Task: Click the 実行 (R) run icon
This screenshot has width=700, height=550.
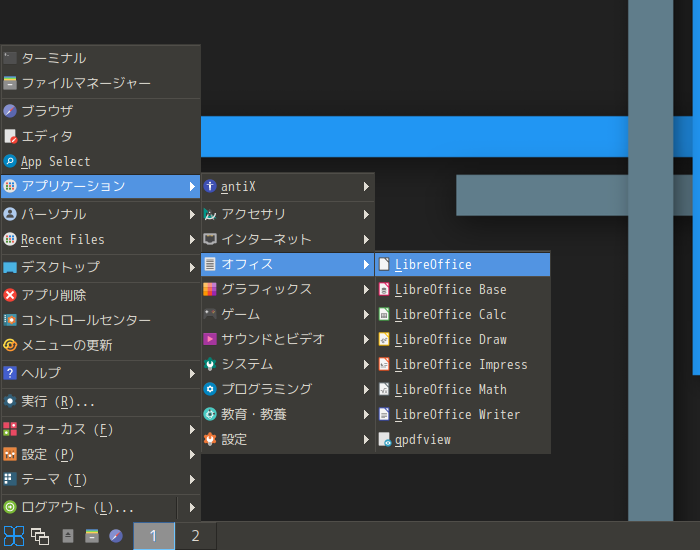Action: [10, 401]
